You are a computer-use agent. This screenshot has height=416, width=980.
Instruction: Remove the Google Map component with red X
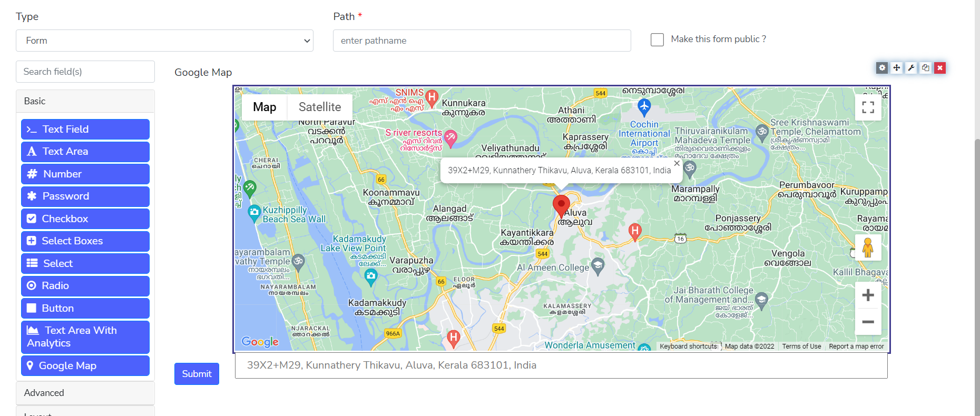940,68
